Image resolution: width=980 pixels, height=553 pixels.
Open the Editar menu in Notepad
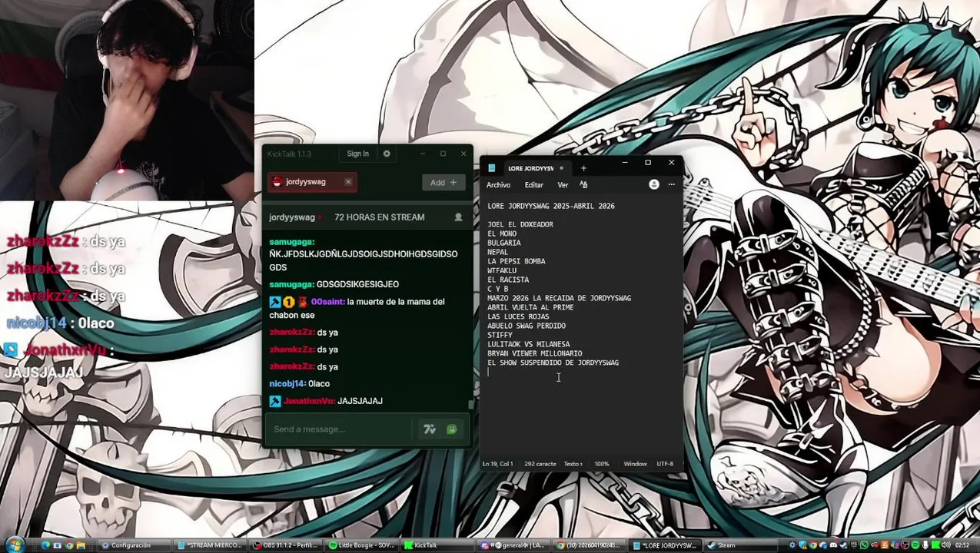[x=534, y=185]
